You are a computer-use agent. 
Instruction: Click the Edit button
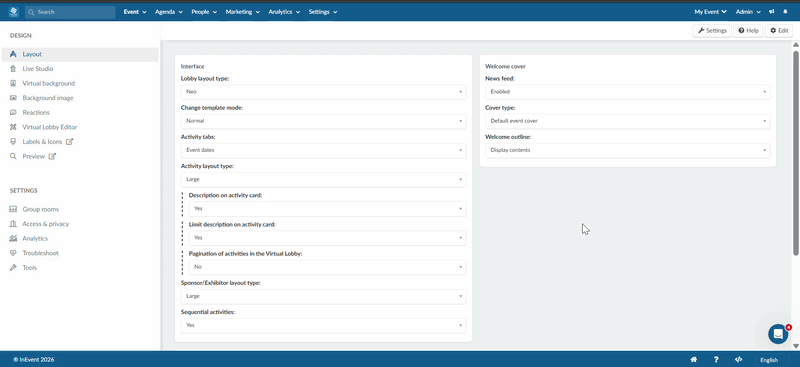click(x=779, y=31)
